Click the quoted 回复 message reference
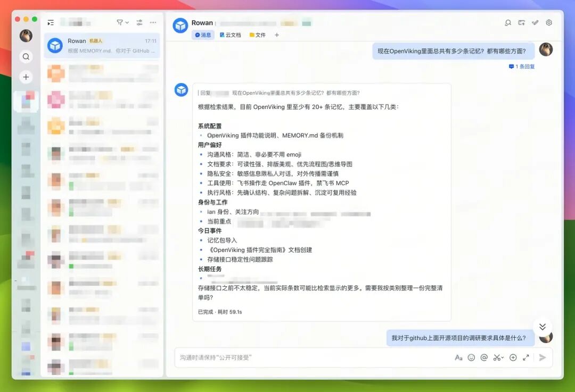 pos(278,93)
